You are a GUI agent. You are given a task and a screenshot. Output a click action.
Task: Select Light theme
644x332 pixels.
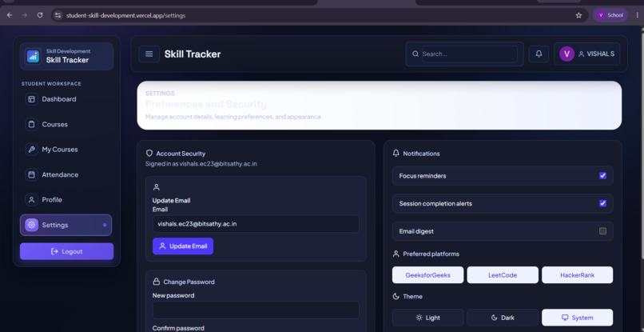(427, 318)
